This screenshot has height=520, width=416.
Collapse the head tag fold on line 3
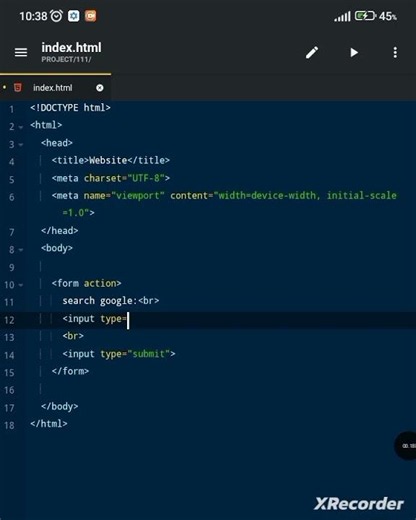[x=21, y=145]
